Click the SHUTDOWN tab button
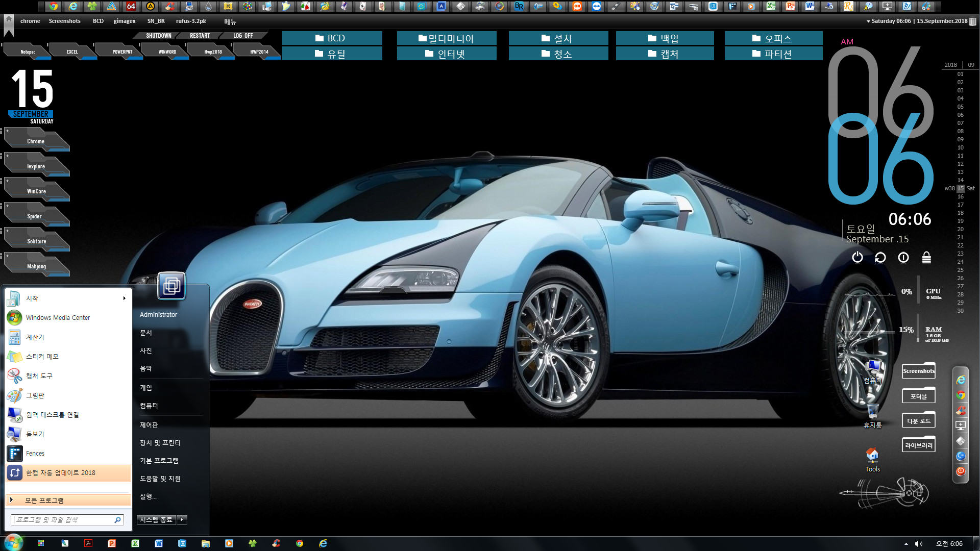 pos(158,36)
